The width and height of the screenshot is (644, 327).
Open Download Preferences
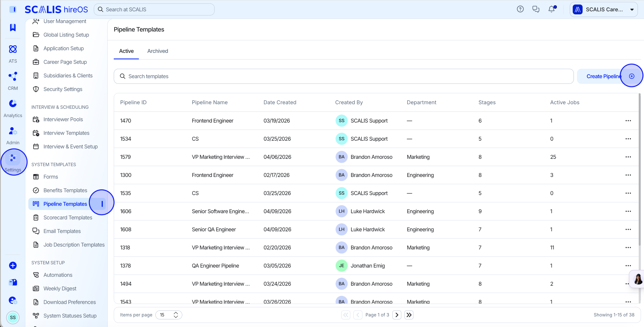[x=70, y=302]
